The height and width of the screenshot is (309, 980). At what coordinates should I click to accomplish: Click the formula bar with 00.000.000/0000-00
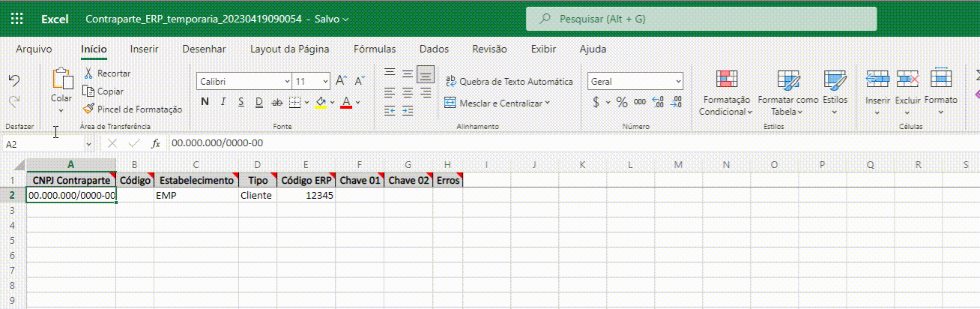click(573, 143)
